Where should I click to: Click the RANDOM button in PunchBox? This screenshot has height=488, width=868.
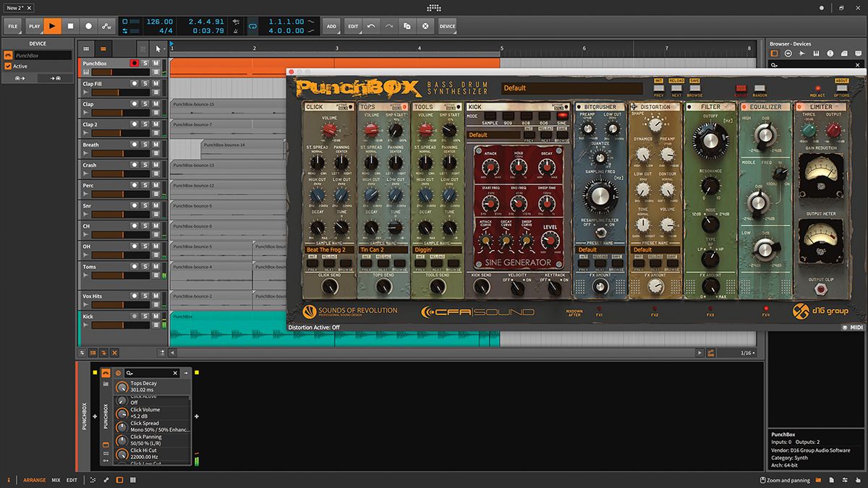(759, 87)
